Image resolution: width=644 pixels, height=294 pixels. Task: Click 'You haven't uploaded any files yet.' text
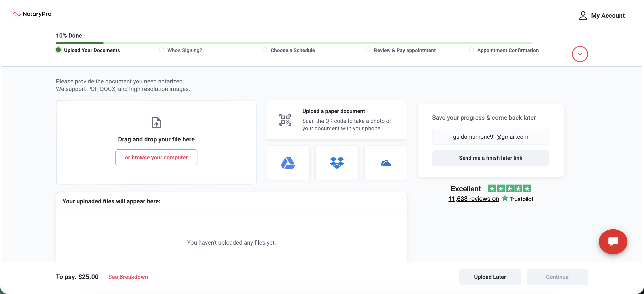[231, 243]
